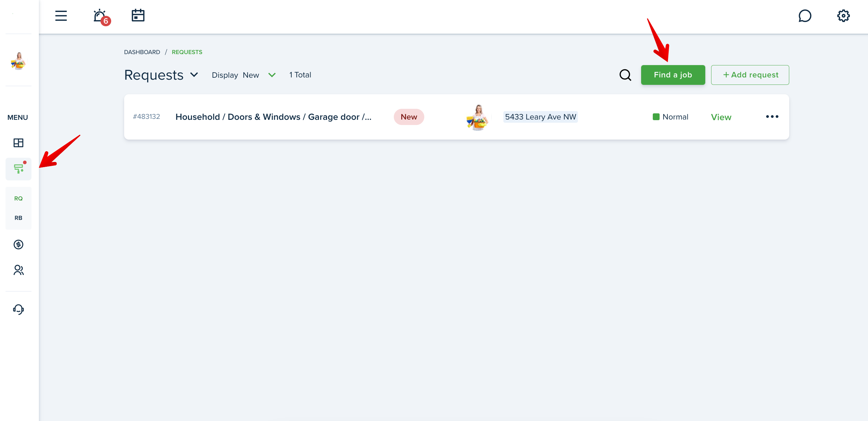Open the headset support icon
The image size is (868, 421).
[18, 309]
